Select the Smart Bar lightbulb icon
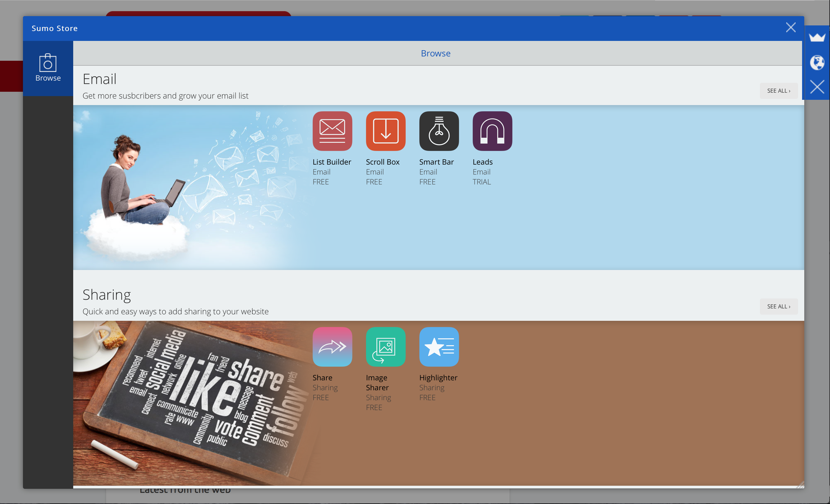The image size is (830, 504). click(x=439, y=131)
